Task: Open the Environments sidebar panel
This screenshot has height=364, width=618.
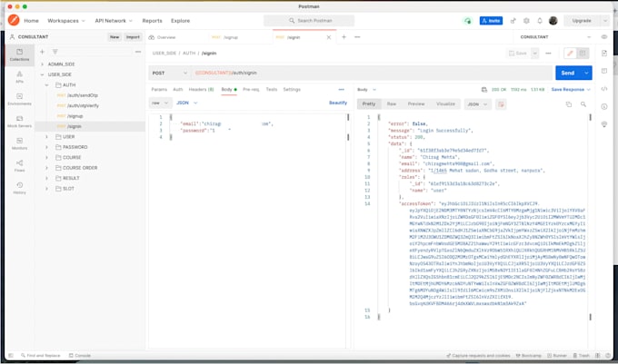Action: point(19,99)
